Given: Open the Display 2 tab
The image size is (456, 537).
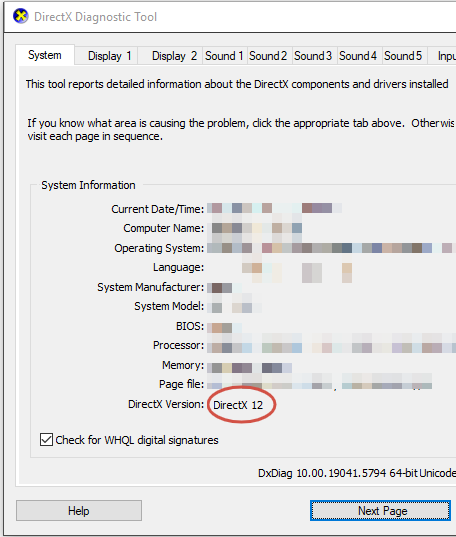Looking at the screenshot, I should click(x=170, y=56).
